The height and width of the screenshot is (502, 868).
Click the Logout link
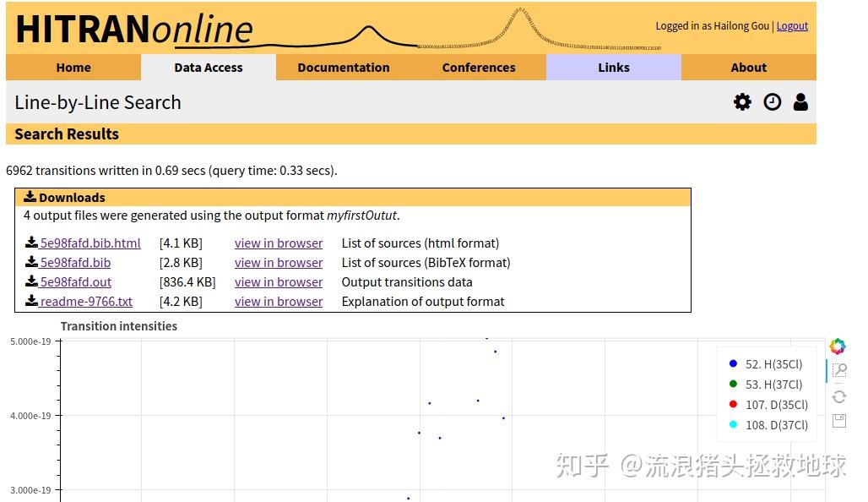point(792,25)
